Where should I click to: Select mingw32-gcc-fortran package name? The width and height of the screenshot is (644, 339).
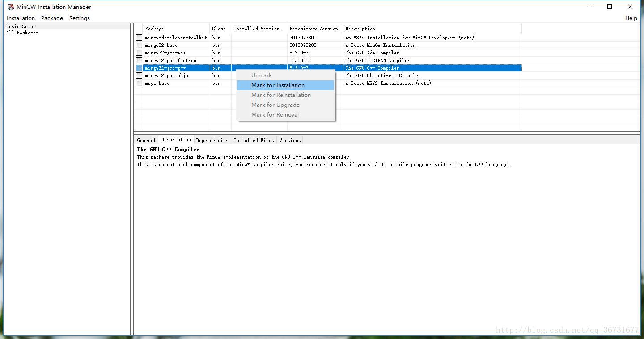(170, 60)
